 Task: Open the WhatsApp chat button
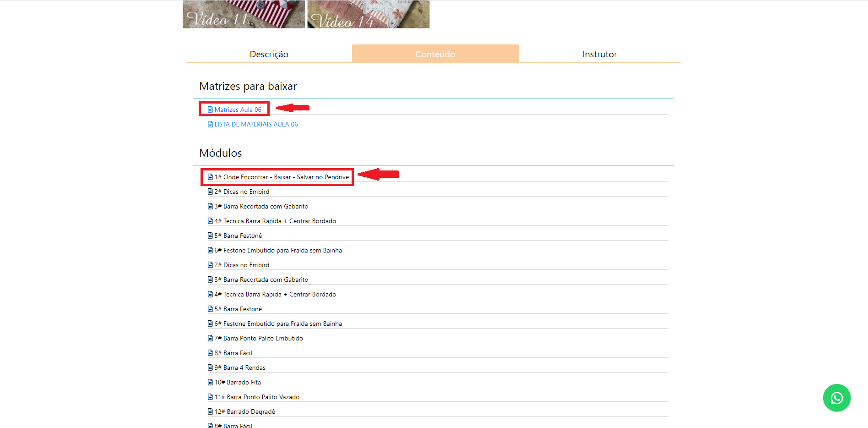tap(836, 398)
